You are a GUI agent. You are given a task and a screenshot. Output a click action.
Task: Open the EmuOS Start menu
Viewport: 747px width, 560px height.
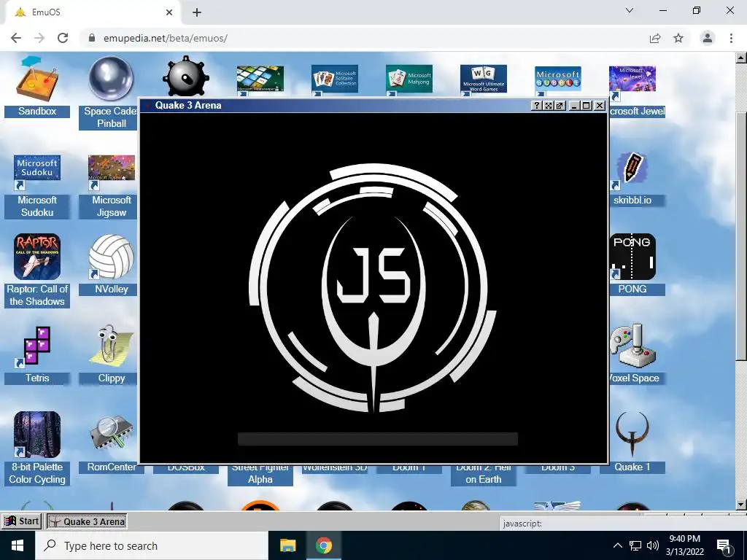pyautogui.click(x=21, y=521)
